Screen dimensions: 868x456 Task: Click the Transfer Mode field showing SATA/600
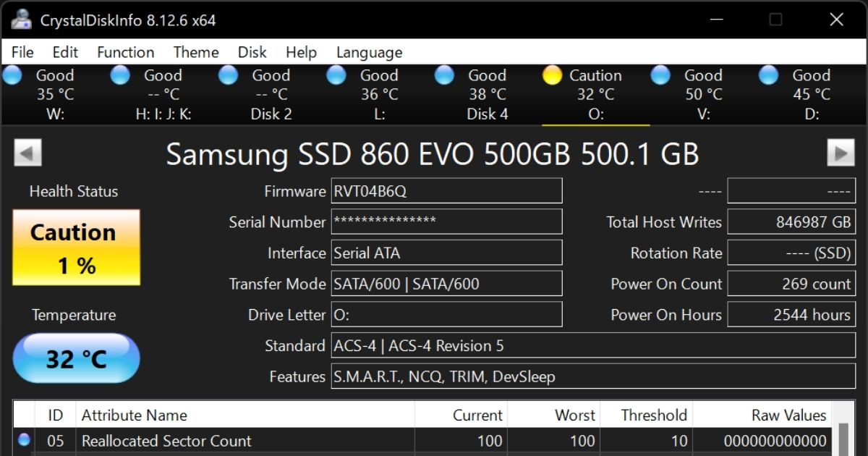pos(446,284)
